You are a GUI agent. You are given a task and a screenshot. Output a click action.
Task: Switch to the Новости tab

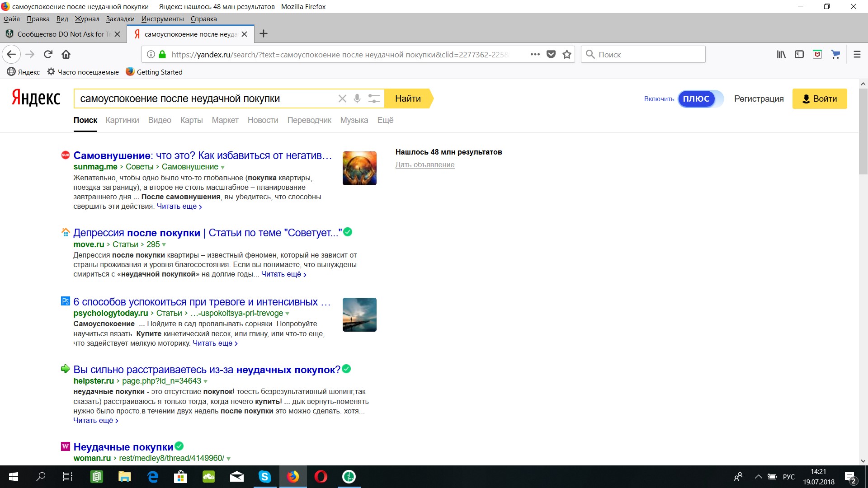263,120
